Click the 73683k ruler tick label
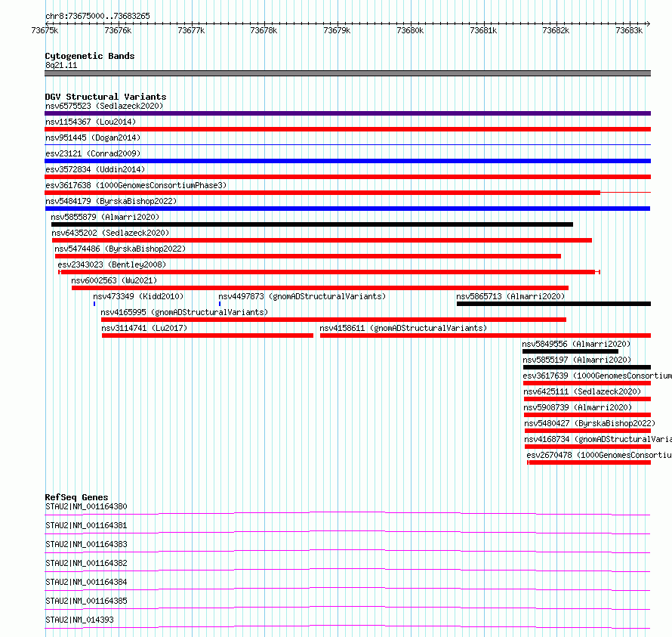Image resolution: width=672 pixels, height=637 pixels. 629,30
